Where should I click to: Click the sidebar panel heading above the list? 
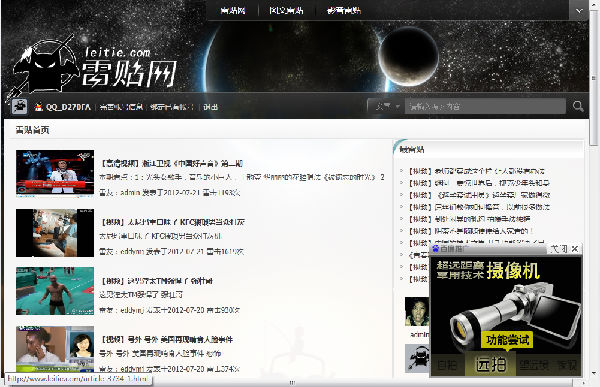[x=412, y=150]
